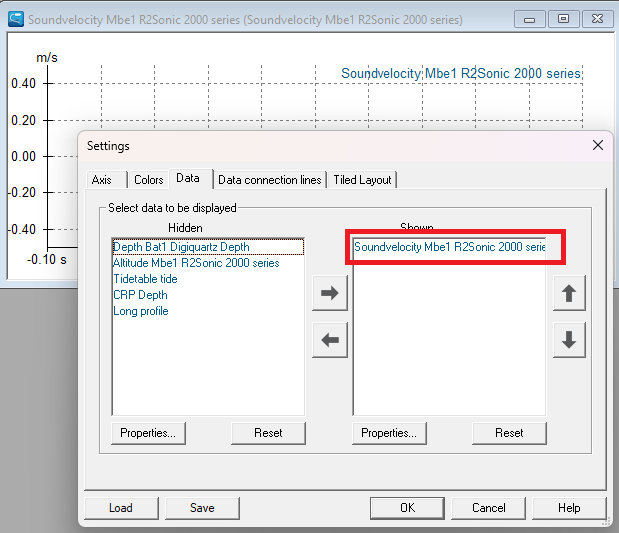Screen dimensions: 619x533
Task: Open the Tiled Layout tab
Action: [362, 180]
